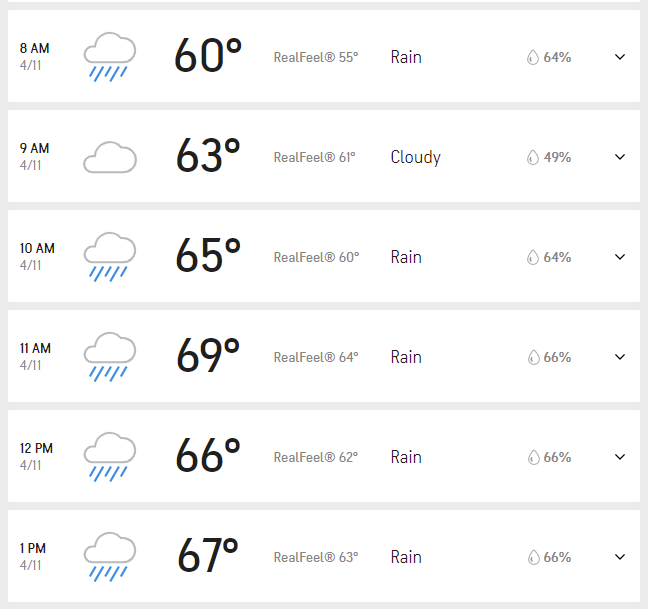Click the 63° temperature at 9 AM
The width and height of the screenshot is (648, 609).
pyautogui.click(x=208, y=157)
